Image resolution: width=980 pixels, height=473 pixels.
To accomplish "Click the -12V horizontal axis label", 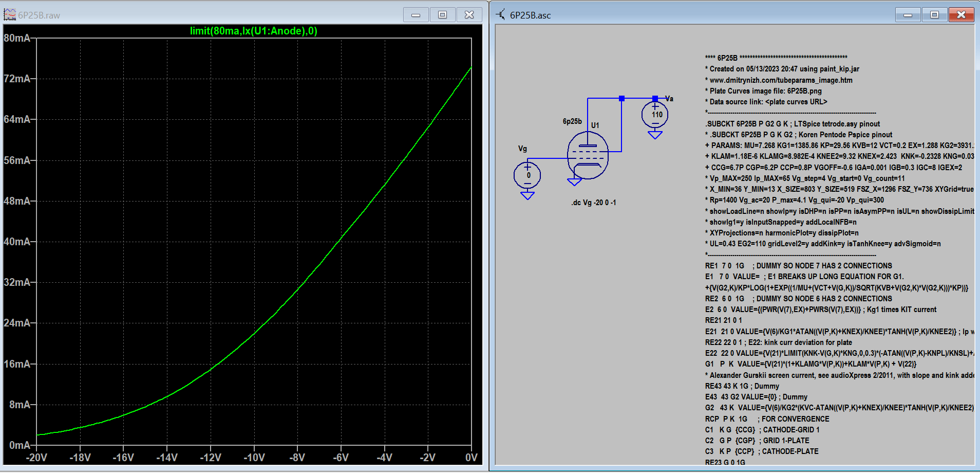I will (211, 458).
